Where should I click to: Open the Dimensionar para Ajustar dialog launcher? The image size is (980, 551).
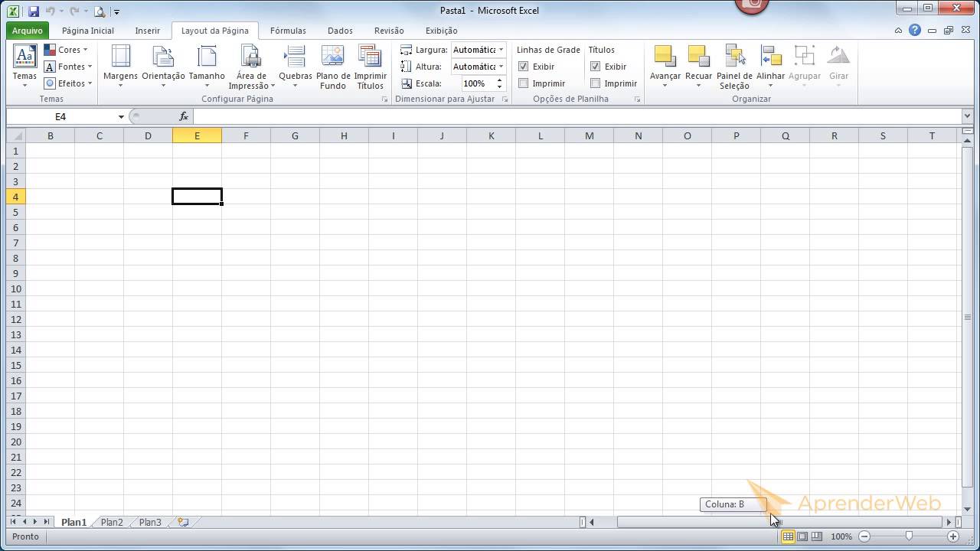pos(505,99)
